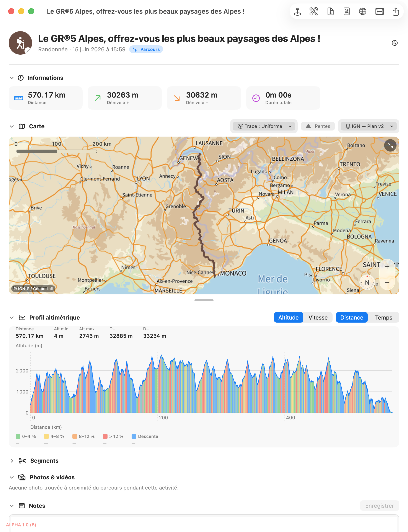Click the activity title heading
The width and height of the screenshot is (408, 532).
[x=179, y=39]
